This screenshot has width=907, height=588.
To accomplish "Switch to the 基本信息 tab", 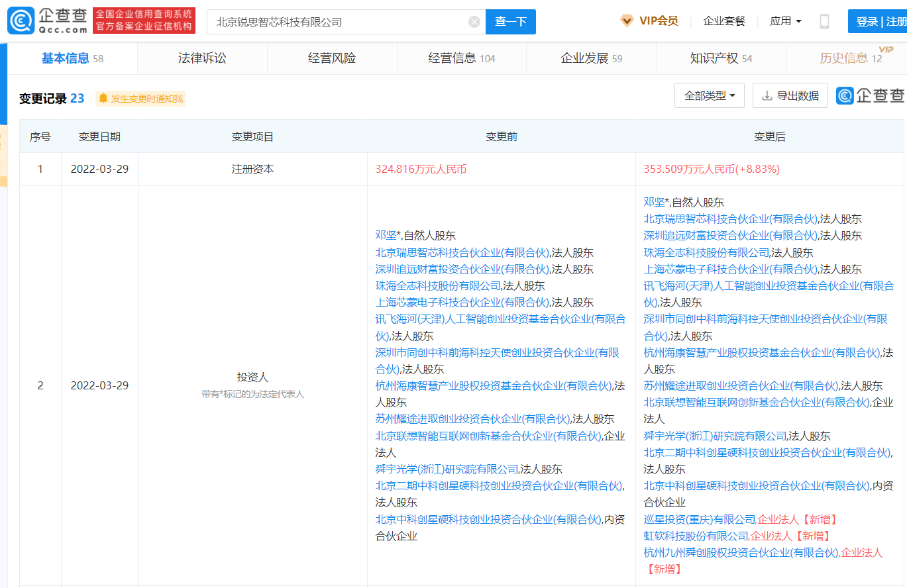I will coord(72,58).
